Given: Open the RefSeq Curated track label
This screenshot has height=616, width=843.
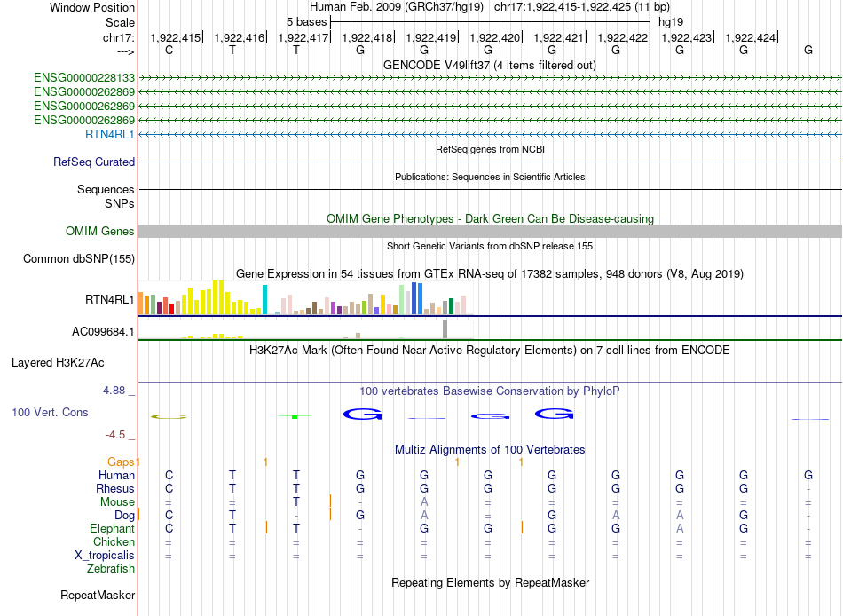Looking at the screenshot, I should (94, 162).
